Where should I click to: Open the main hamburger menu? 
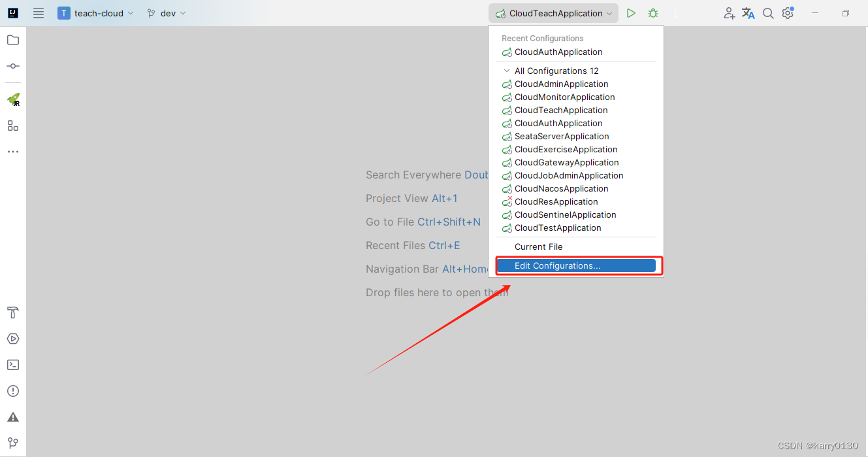pos(39,12)
